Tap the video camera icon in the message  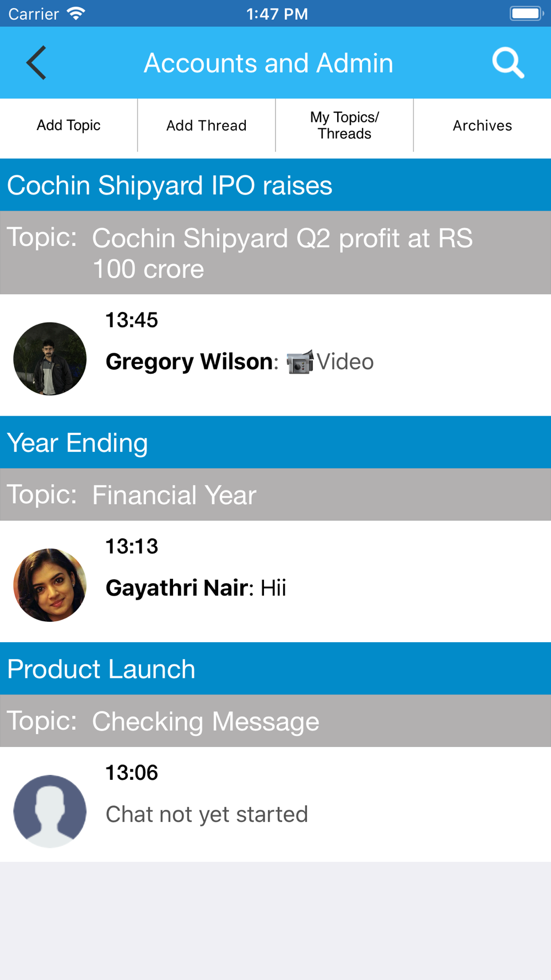coord(300,362)
